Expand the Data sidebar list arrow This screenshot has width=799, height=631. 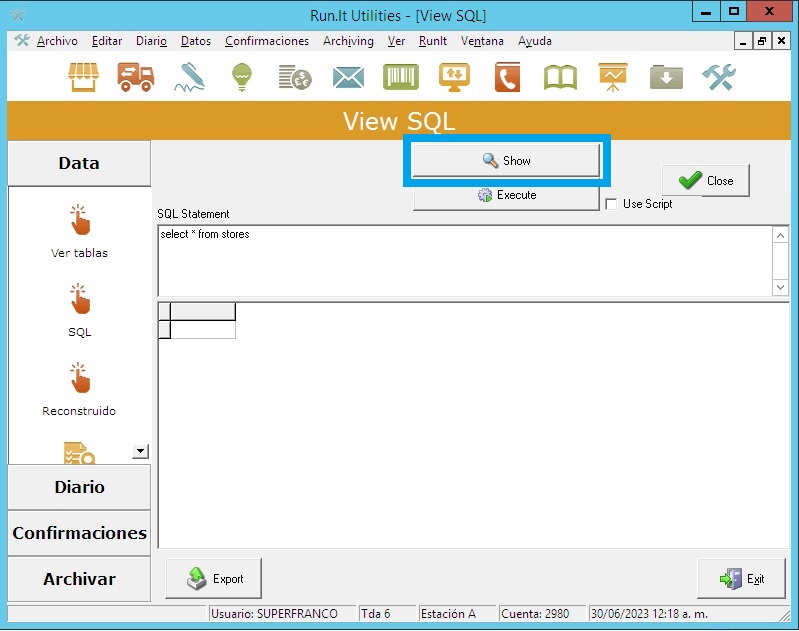pyautogui.click(x=140, y=451)
